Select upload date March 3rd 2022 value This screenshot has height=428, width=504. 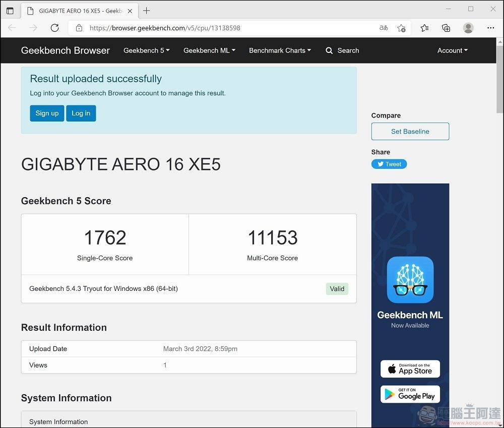pyautogui.click(x=200, y=348)
